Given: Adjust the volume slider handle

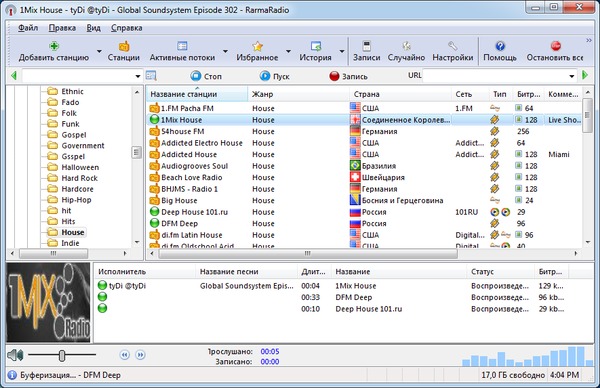Looking at the screenshot, I should (62, 355).
